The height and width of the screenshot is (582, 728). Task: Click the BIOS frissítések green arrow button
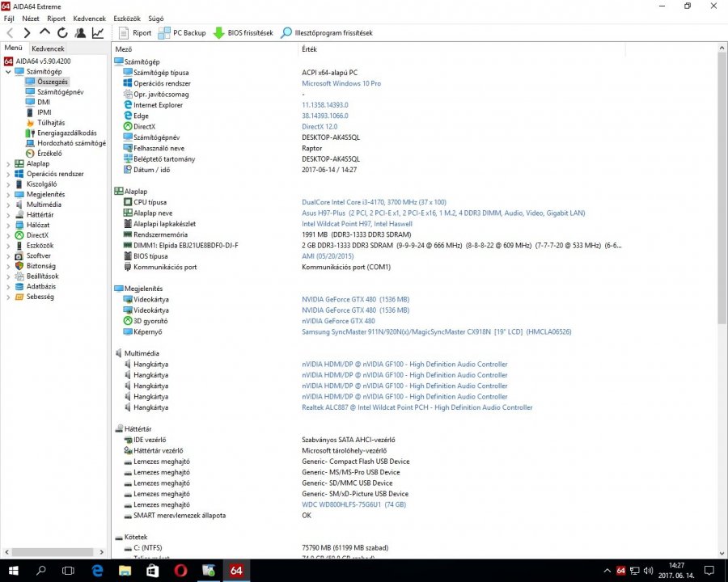tap(243, 33)
